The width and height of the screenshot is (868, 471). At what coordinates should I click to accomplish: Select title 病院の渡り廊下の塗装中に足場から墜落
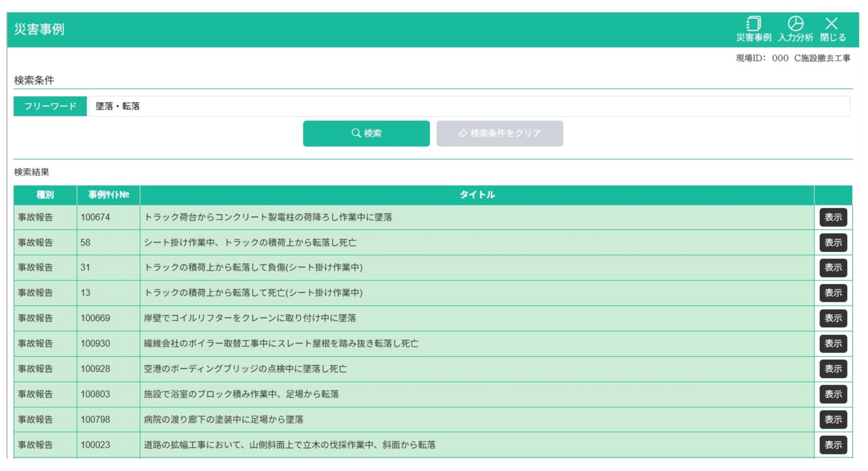pyautogui.click(x=224, y=419)
